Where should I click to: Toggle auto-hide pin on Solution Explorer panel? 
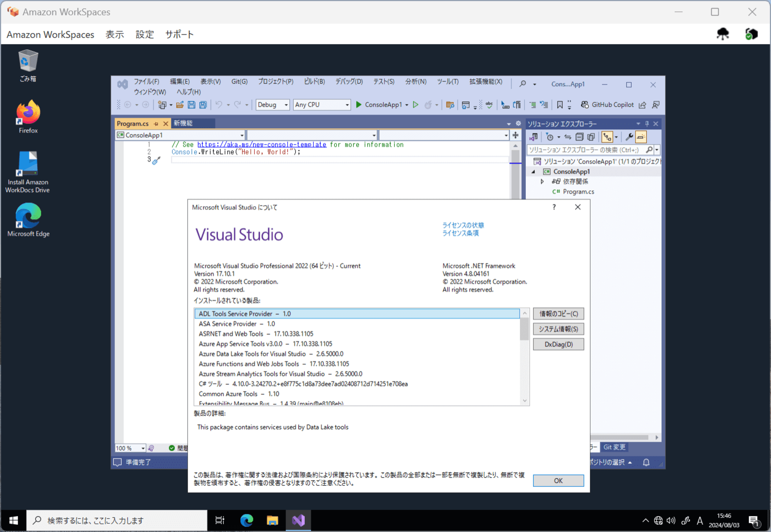pyautogui.click(x=647, y=124)
